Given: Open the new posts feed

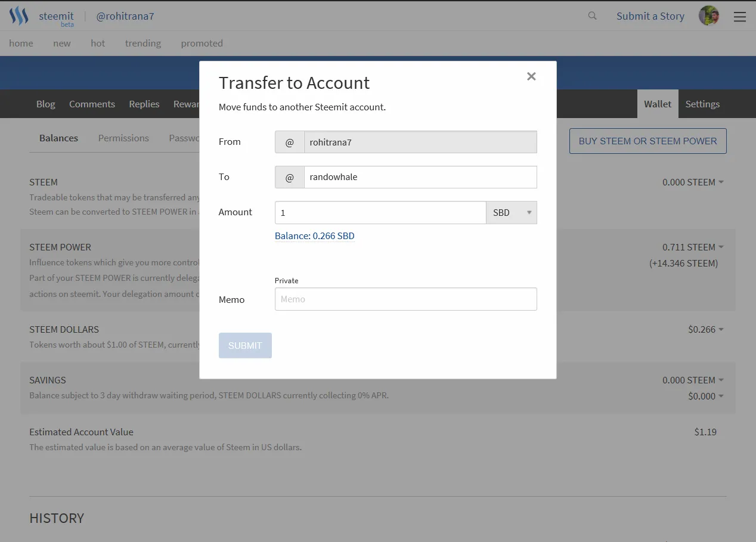Looking at the screenshot, I should point(62,44).
